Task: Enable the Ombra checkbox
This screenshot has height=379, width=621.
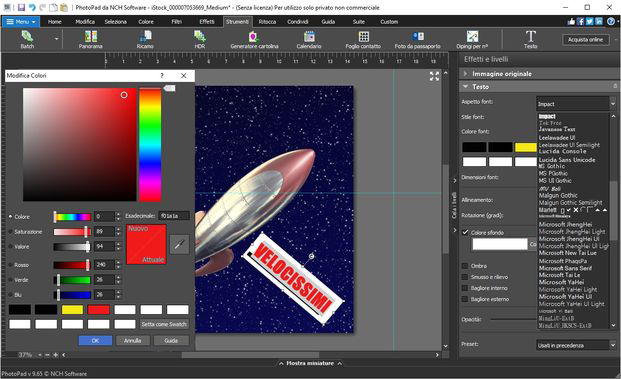Action: click(465, 266)
